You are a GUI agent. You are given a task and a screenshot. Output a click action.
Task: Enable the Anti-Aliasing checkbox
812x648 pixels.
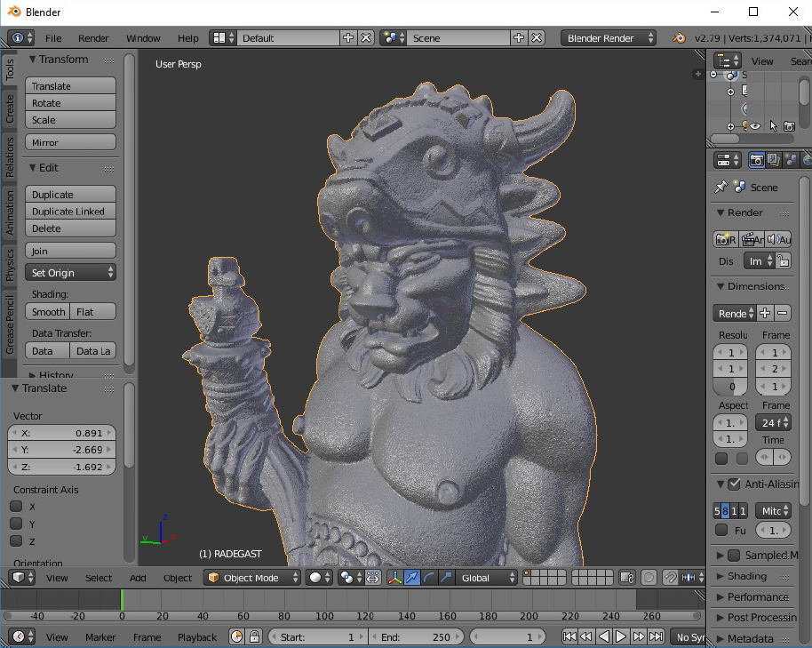tap(733, 484)
